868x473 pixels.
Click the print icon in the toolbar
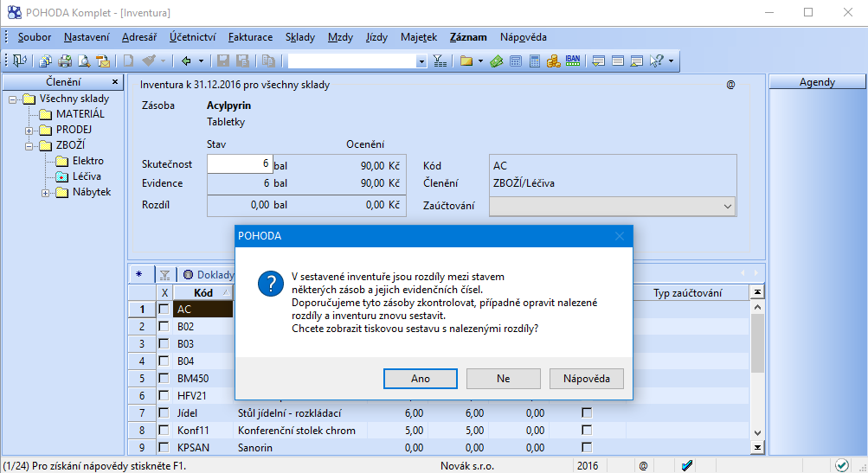[x=65, y=61]
